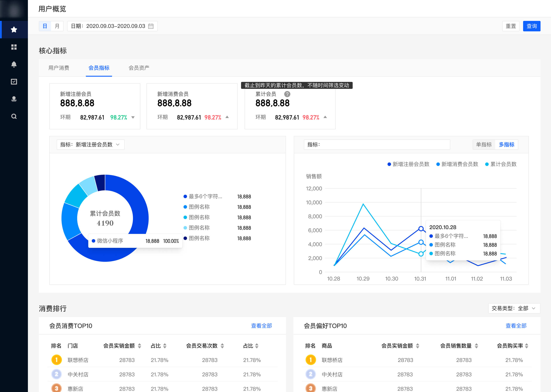The height and width of the screenshot is (392, 551).
Task: Open the bell notifications sidebar icon
Action: click(x=14, y=64)
